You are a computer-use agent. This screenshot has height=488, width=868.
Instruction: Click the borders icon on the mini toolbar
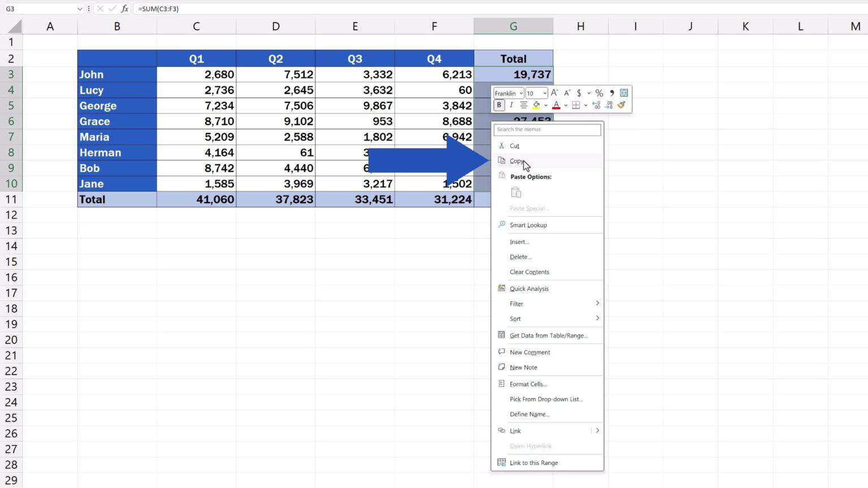[576, 105]
